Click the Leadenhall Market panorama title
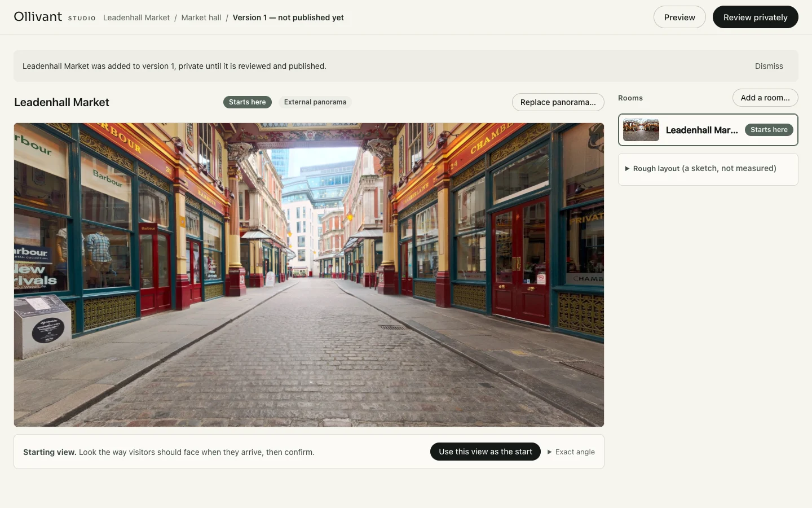The height and width of the screenshot is (508, 812). (x=61, y=102)
